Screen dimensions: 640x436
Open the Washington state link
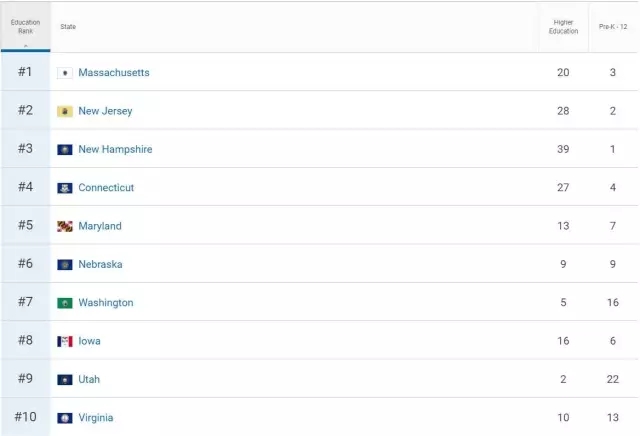coord(105,303)
